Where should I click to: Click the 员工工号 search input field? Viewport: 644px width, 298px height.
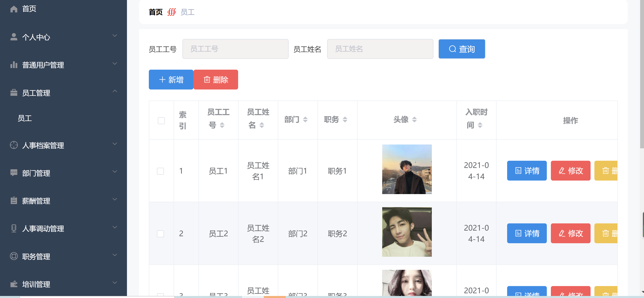tap(235, 49)
